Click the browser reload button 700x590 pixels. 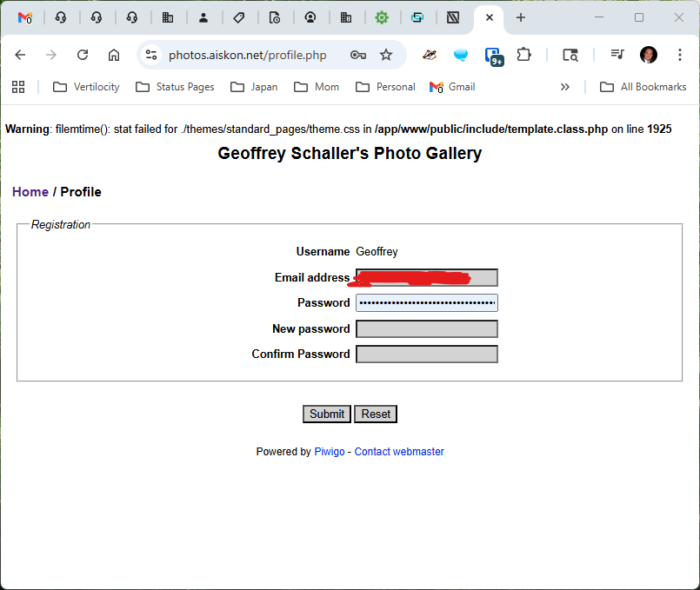point(83,55)
